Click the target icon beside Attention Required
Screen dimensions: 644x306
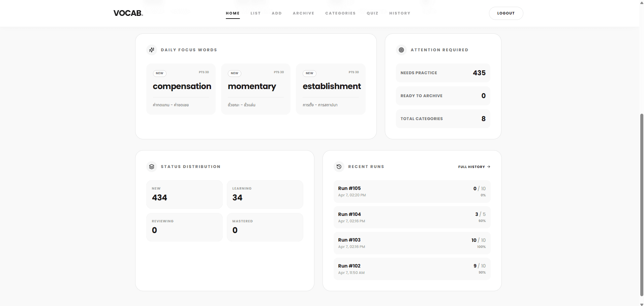click(x=401, y=50)
